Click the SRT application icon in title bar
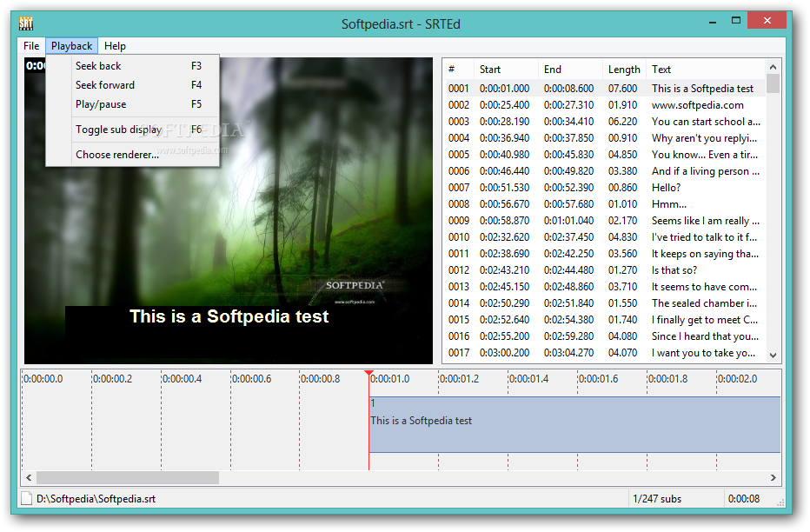810x532 pixels. (26, 23)
